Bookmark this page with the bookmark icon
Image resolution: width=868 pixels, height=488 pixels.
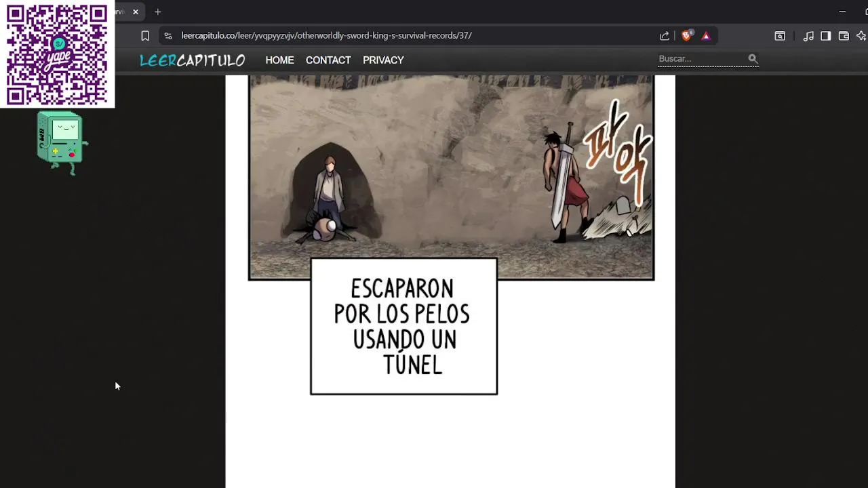[x=145, y=36]
